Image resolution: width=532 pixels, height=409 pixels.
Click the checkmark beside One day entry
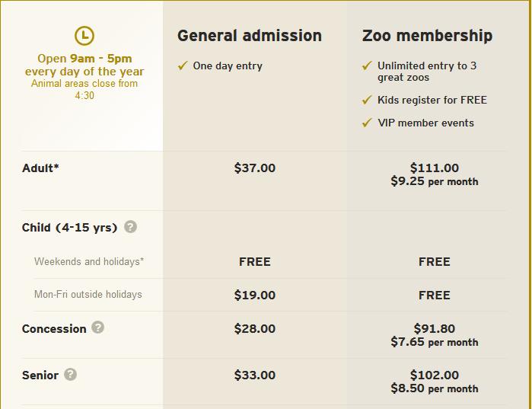(x=183, y=66)
